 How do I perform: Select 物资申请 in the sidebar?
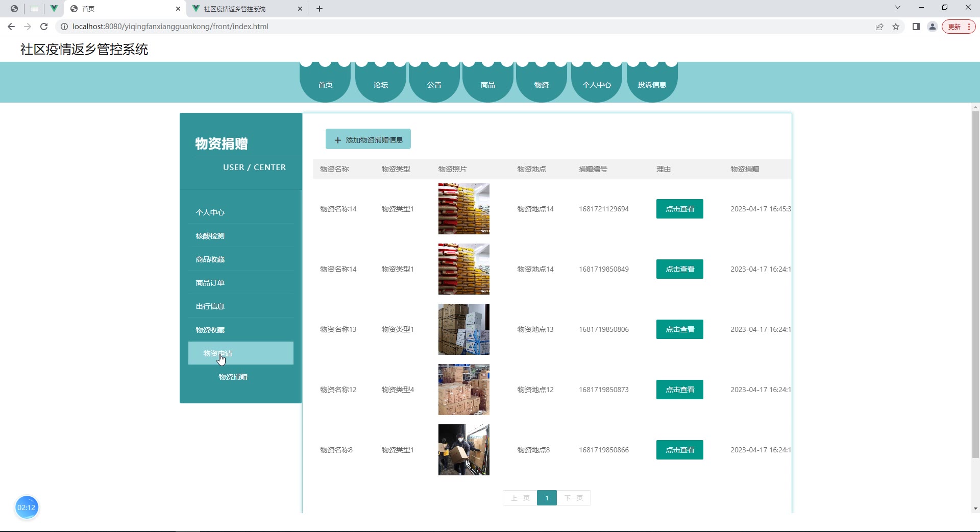click(241, 353)
